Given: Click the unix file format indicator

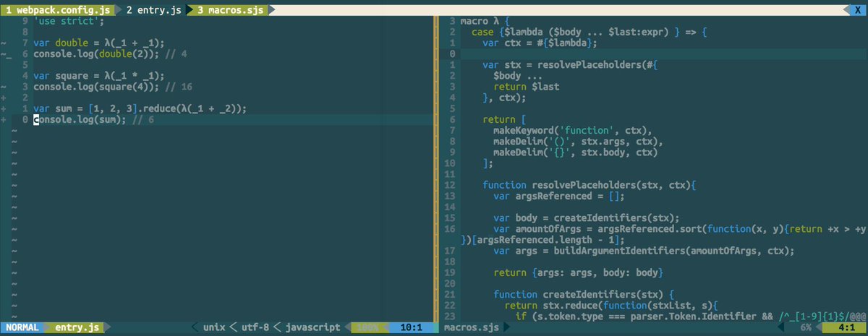Looking at the screenshot, I should (214, 328).
